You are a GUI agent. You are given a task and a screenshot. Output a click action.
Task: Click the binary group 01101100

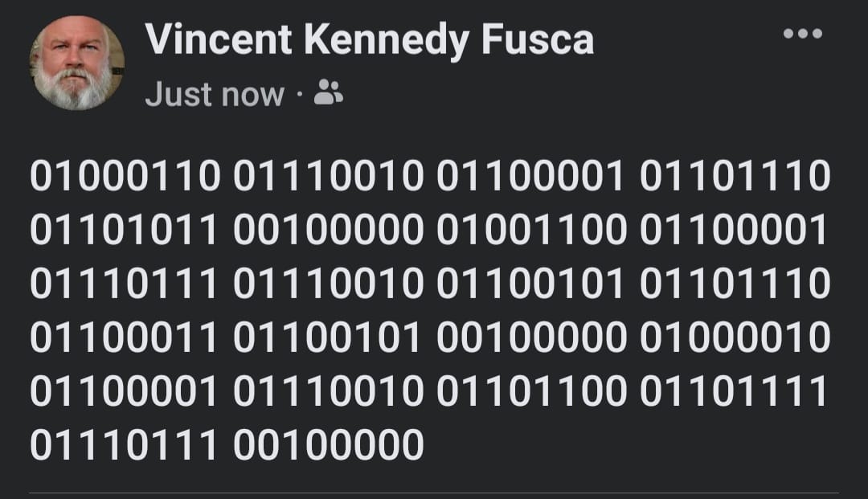tap(531, 391)
